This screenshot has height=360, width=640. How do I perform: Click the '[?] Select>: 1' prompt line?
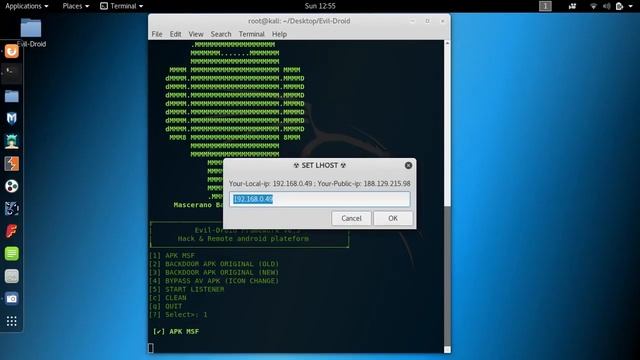click(x=178, y=315)
